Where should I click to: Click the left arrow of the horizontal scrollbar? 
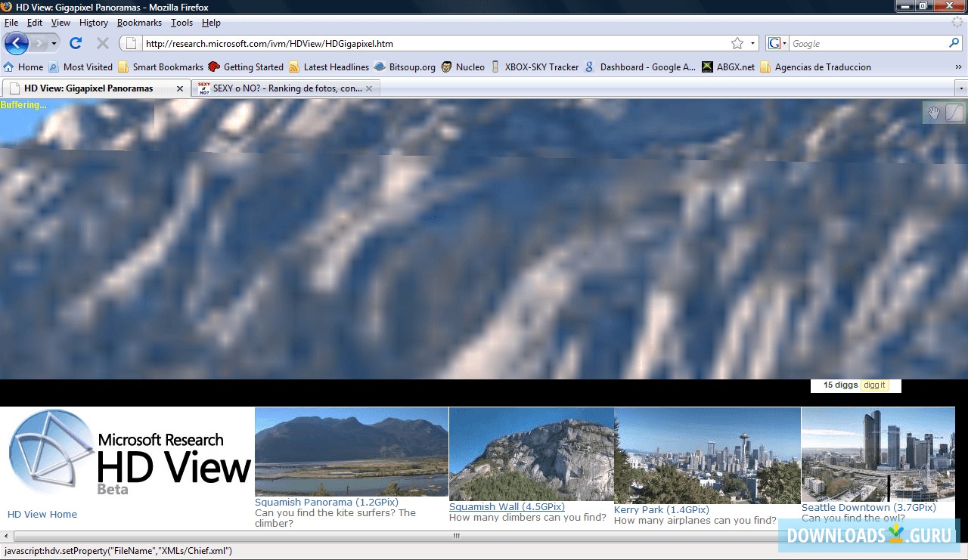[x=5, y=536]
